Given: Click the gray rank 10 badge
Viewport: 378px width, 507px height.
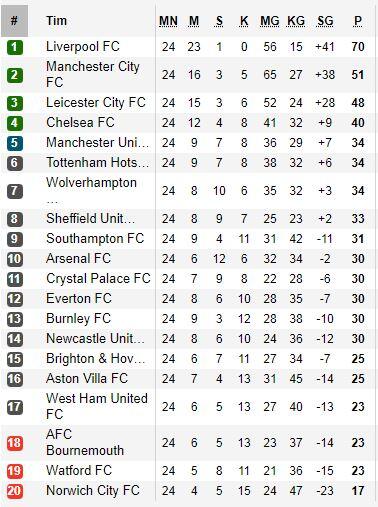Looking at the screenshot, I should click(15, 259).
